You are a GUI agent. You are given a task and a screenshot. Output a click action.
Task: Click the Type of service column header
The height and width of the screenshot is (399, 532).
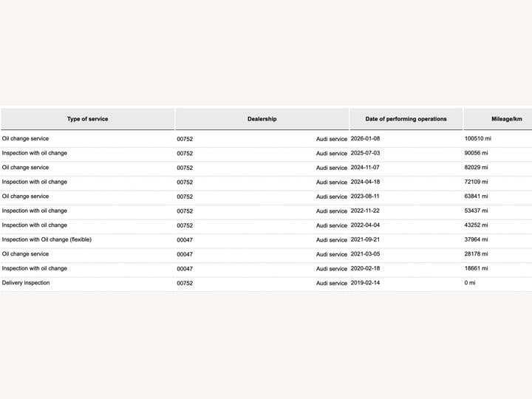click(87, 119)
